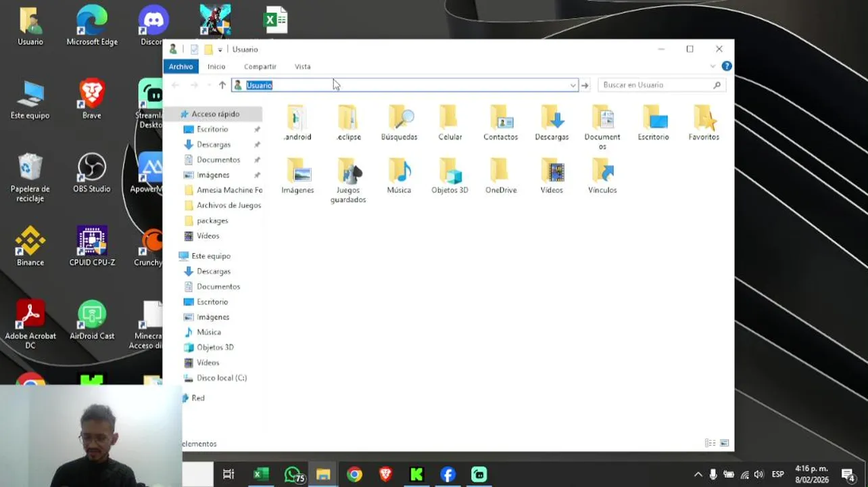This screenshot has width=868, height=487.
Task: Open Task View on the taskbar
Action: (228, 475)
